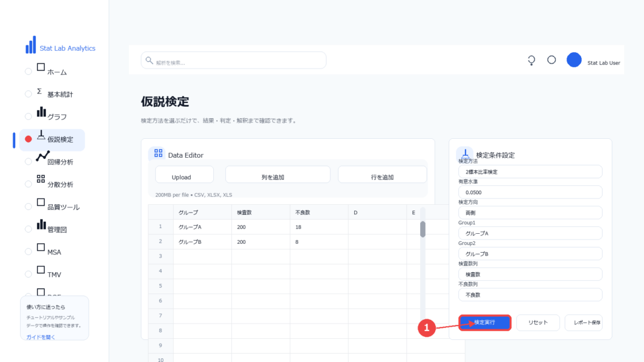Click the MSA square icon
The width and height of the screenshot is (644, 362).
point(41,247)
